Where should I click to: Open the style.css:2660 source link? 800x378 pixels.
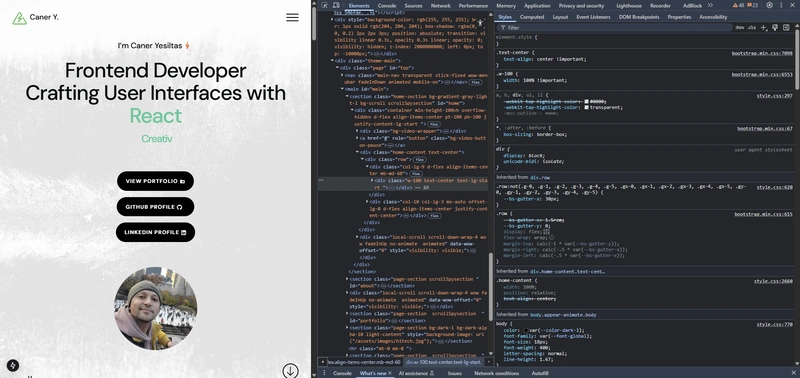[x=773, y=281]
